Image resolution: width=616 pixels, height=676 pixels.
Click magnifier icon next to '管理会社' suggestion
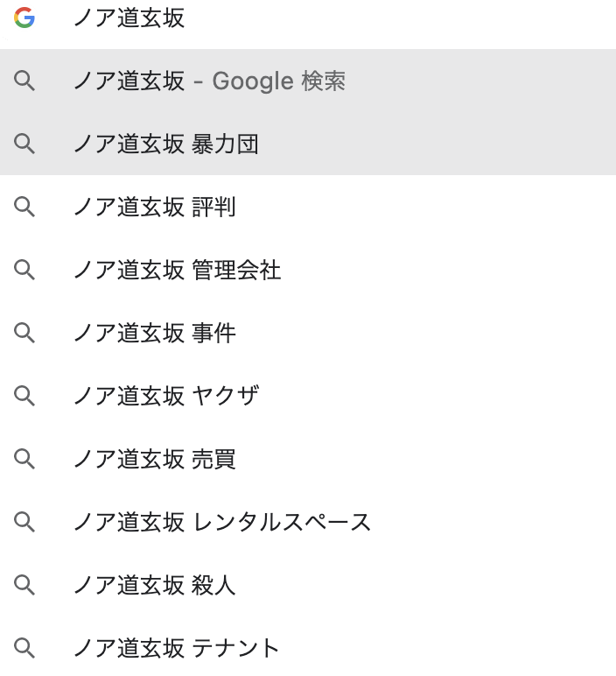[x=24, y=270]
